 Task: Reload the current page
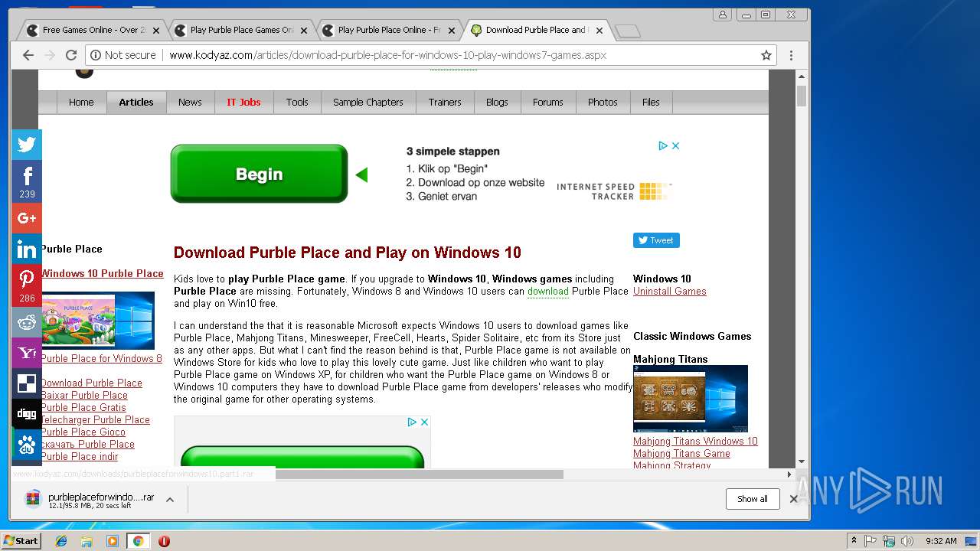coord(71,55)
